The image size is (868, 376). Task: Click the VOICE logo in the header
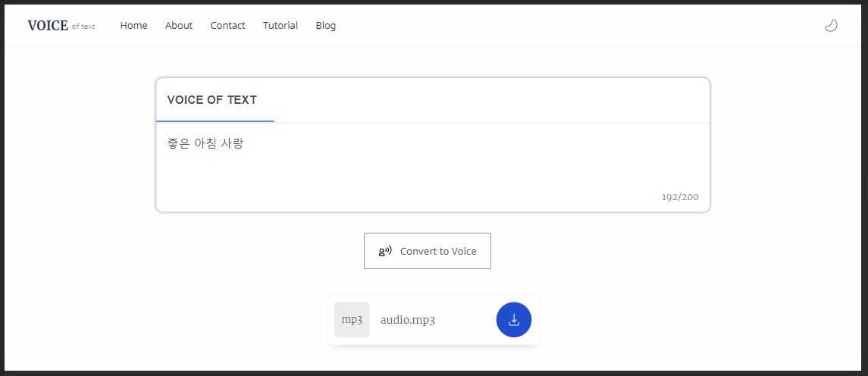tap(48, 26)
